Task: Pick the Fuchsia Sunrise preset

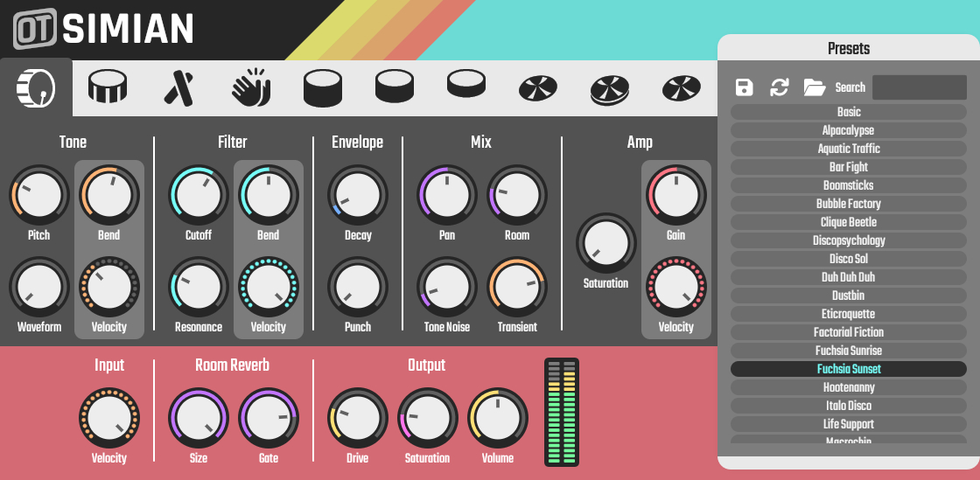Action: pos(849,351)
